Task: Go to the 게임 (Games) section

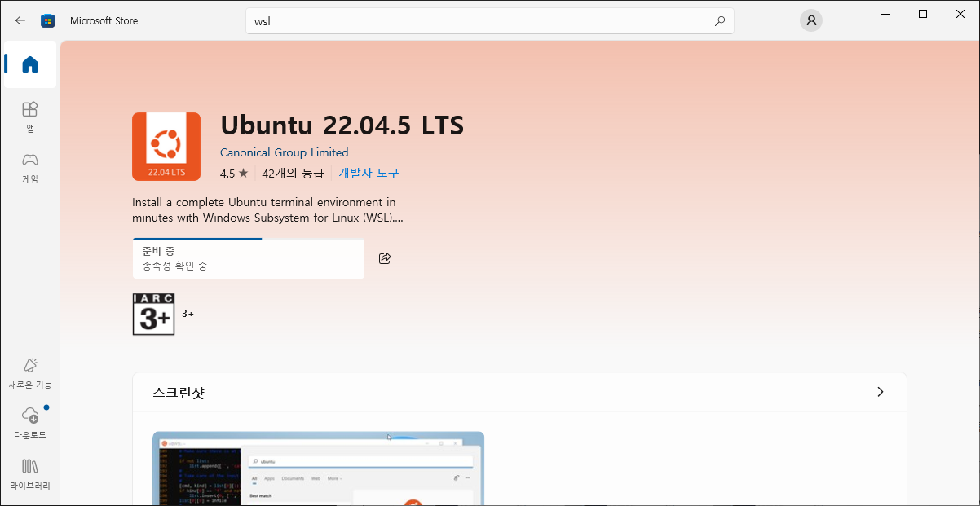Action: click(x=30, y=167)
